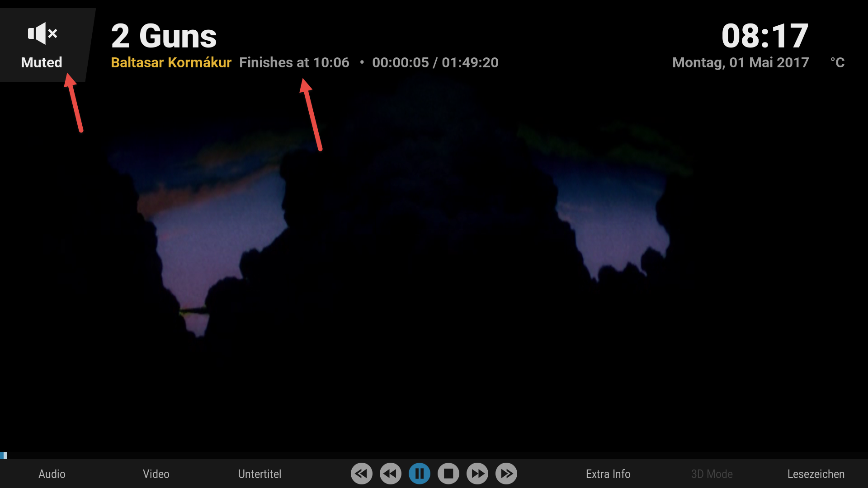The image size is (868, 488).
Task: Click the clock showing 08:17
Action: 765,36
